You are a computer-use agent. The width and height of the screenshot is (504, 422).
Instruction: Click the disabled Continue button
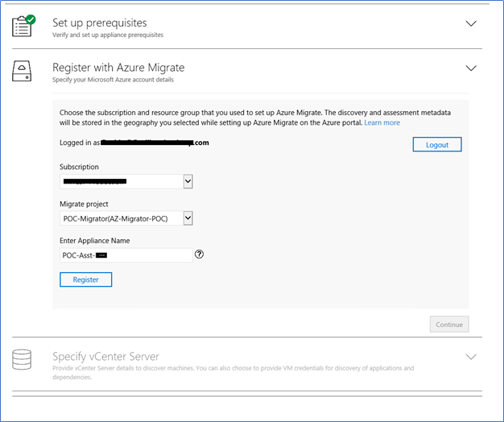(x=449, y=325)
